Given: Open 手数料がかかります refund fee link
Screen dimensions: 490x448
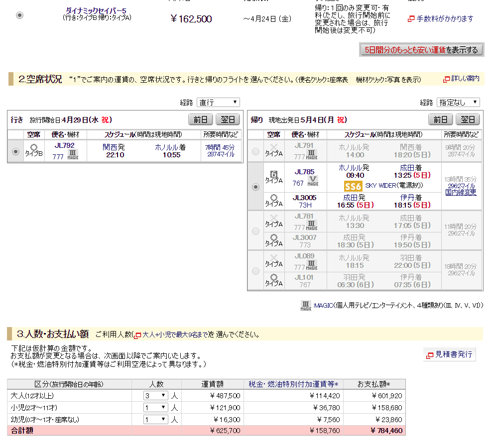Looking at the screenshot, I should (x=445, y=19).
